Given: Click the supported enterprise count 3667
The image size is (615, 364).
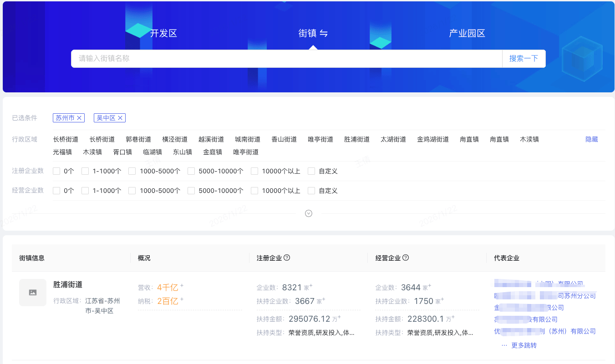Looking at the screenshot, I should pyautogui.click(x=305, y=301).
